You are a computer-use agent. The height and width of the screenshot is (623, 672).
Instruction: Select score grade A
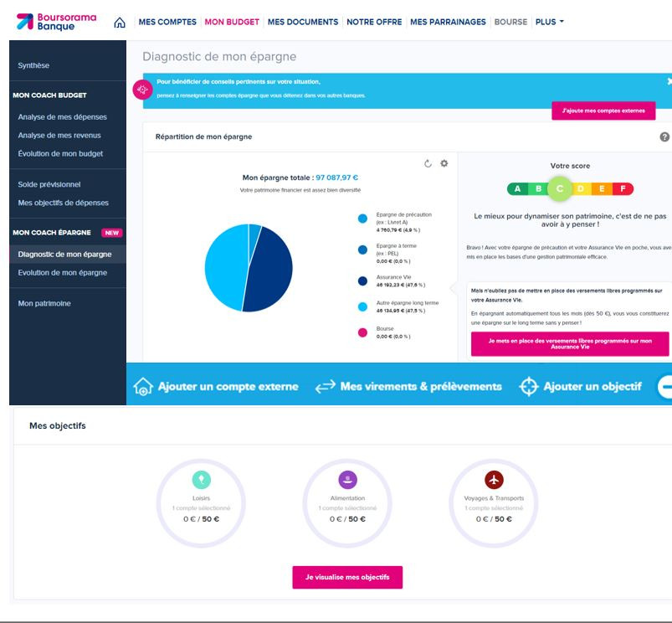click(x=517, y=188)
